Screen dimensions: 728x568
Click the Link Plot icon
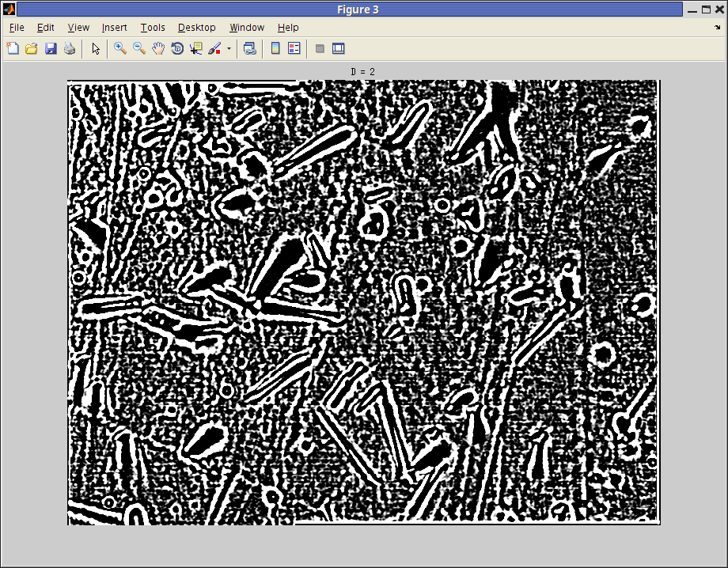(250, 48)
